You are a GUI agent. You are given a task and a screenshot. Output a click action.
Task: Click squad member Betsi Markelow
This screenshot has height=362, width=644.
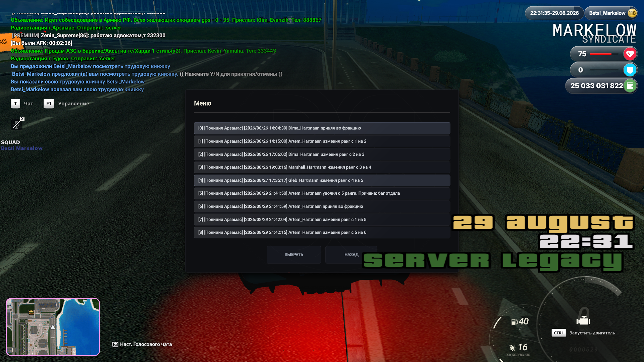pos(22,148)
